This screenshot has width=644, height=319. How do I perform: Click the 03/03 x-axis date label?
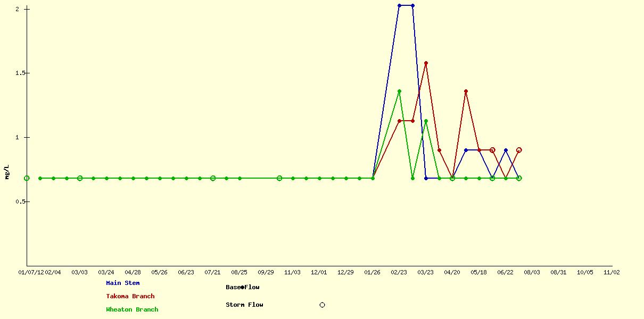[79, 272]
